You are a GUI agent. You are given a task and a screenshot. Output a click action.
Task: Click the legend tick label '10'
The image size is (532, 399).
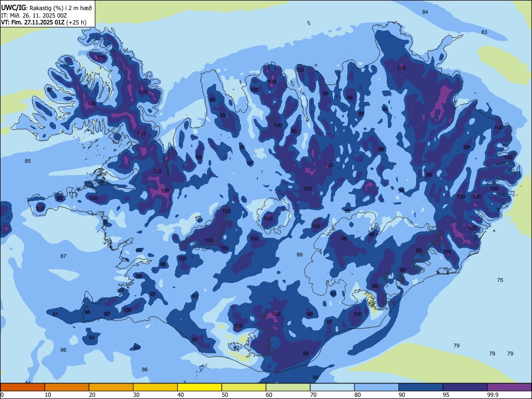[48, 395]
